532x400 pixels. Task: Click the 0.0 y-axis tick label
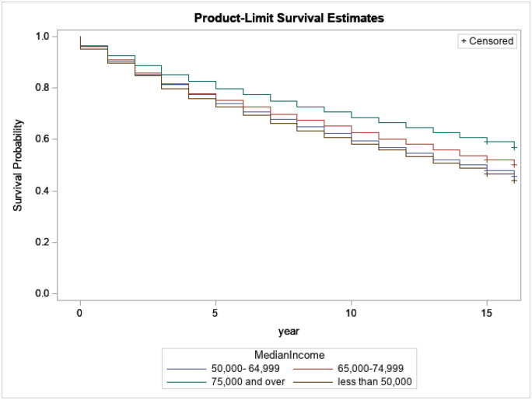click(42, 293)
